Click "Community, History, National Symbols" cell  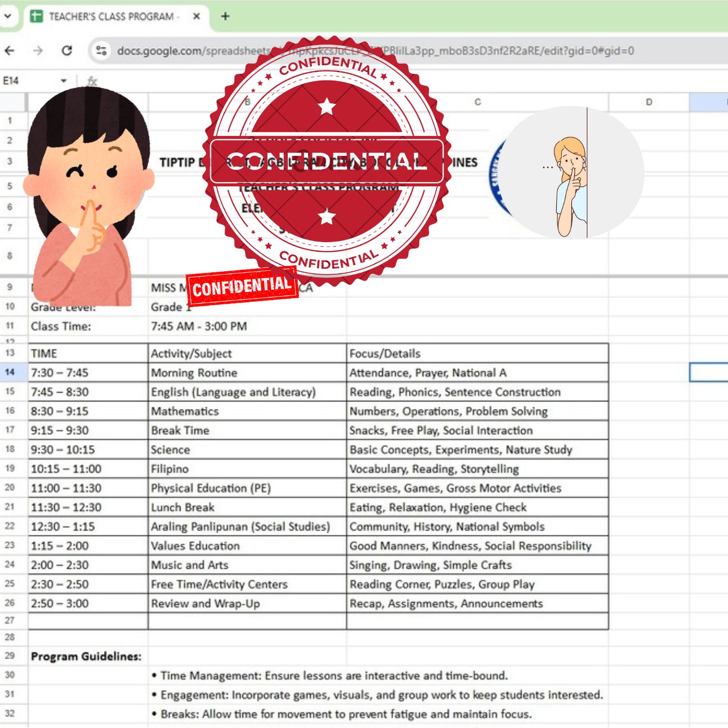coord(478,526)
